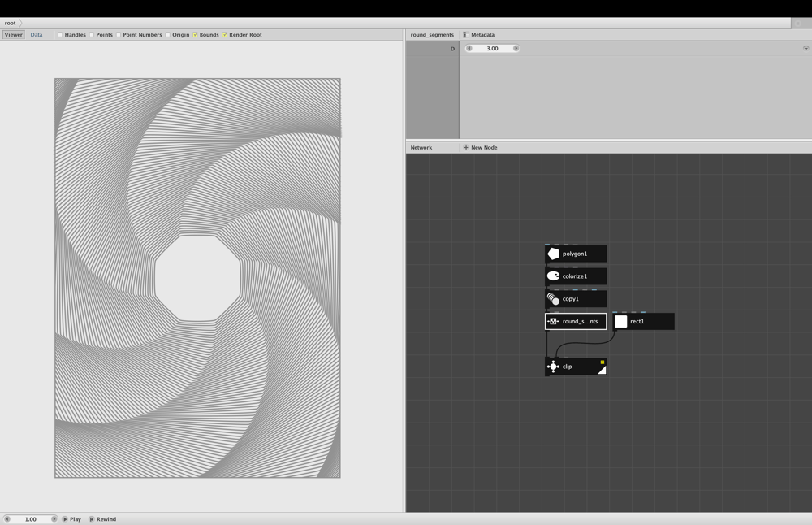This screenshot has width=812, height=525.
Task: Click the clip node icon
Action: [x=553, y=367]
